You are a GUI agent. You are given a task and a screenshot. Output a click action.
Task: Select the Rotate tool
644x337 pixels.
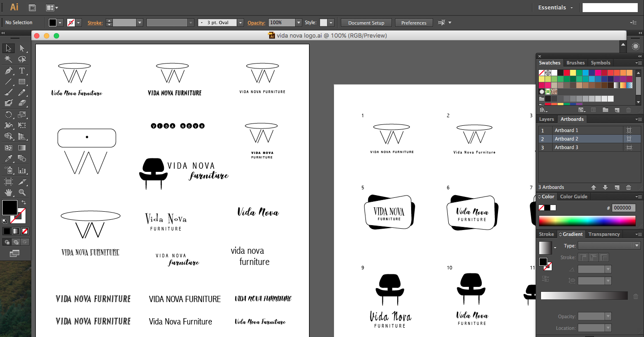[x=9, y=115]
